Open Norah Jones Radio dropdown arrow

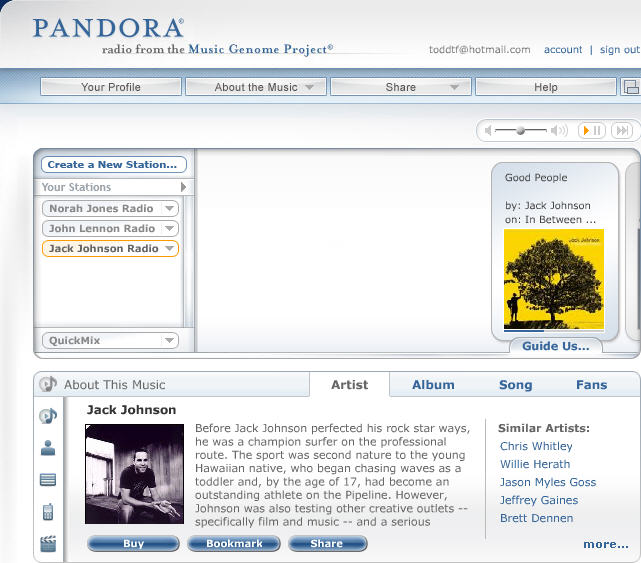(x=170, y=209)
